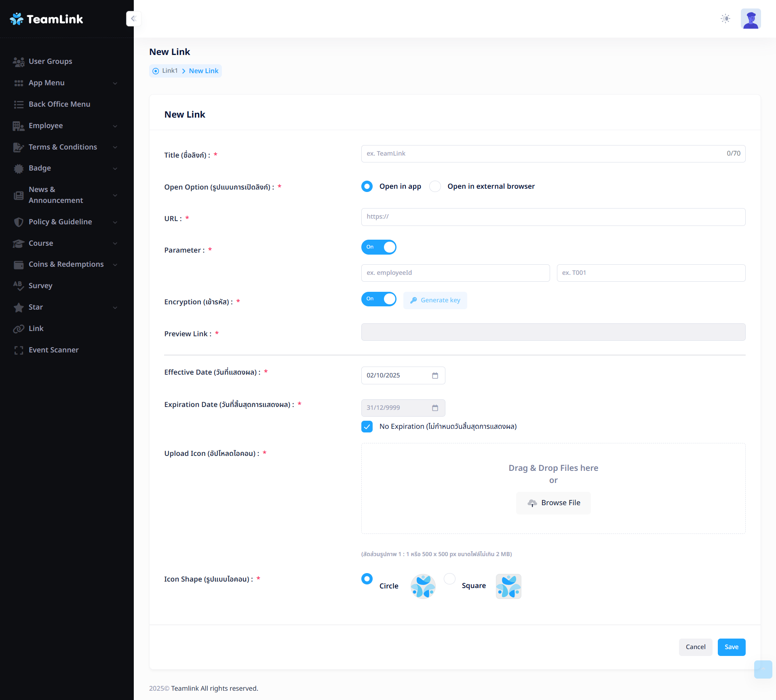Uncheck the No Expiration checkbox
The width and height of the screenshot is (776, 700).
pos(367,426)
